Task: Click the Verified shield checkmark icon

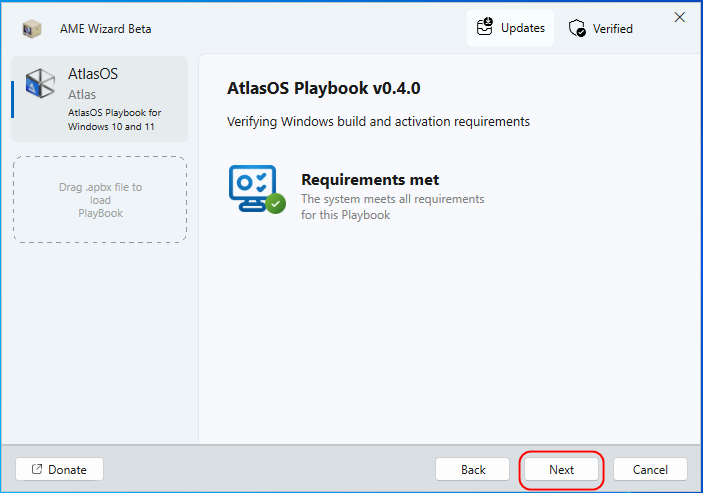Action: coord(577,28)
